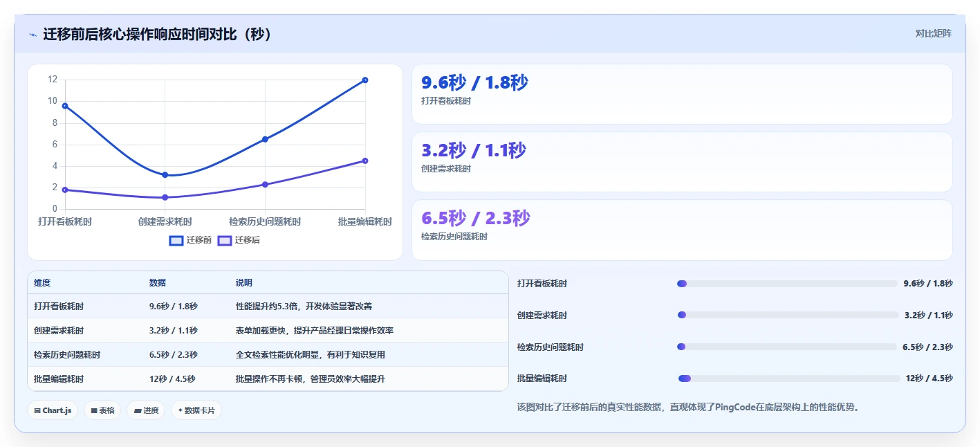
Task: Click progress value 12秒 / 4.5秒 at right
Action: tap(930, 378)
